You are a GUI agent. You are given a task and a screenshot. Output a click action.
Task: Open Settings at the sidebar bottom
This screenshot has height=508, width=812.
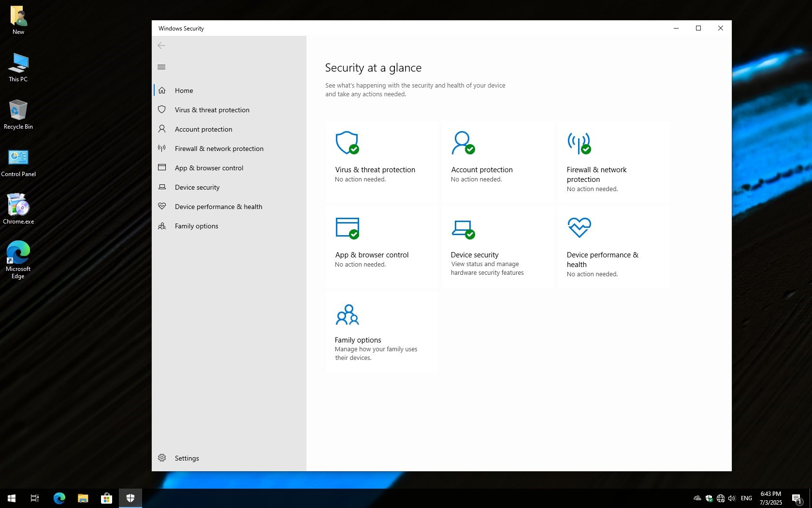(187, 458)
